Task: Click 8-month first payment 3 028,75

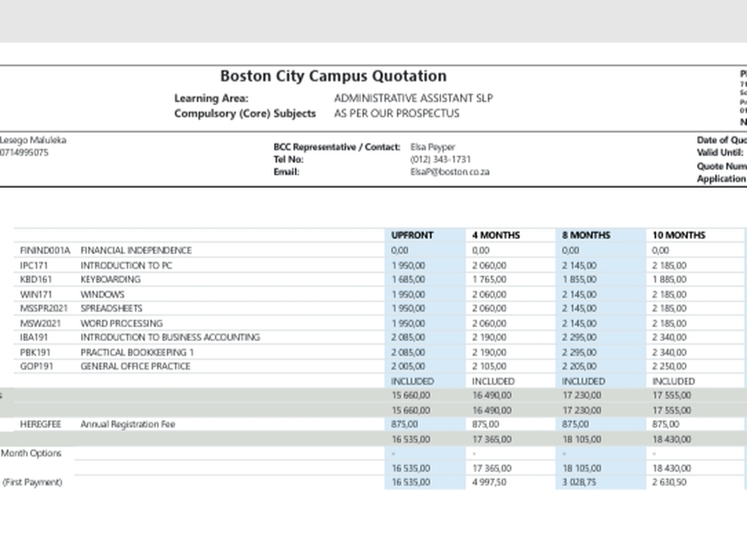Action: [580, 482]
